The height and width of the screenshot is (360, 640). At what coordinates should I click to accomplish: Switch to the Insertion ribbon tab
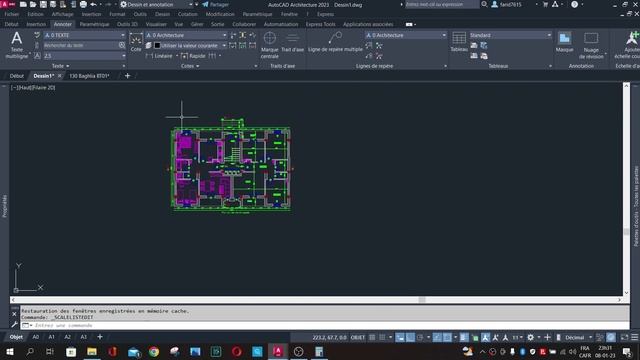pyautogui.click(x=36, y=24)
